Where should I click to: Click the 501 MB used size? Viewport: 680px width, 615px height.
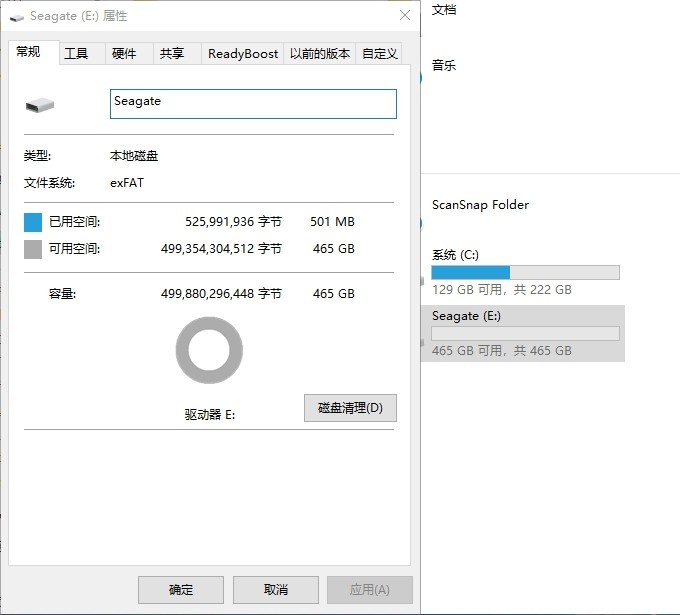[x=332, y=222]
